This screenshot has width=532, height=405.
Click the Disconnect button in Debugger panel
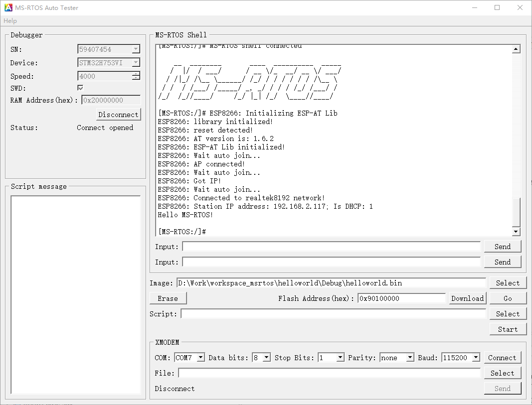coord(118,115)
